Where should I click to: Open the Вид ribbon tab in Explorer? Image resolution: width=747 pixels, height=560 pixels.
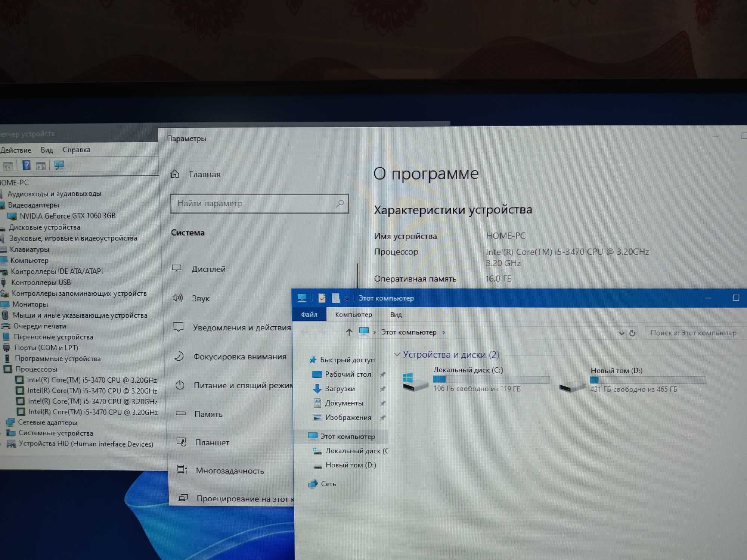pyautogui.click(x=396, y=315)
